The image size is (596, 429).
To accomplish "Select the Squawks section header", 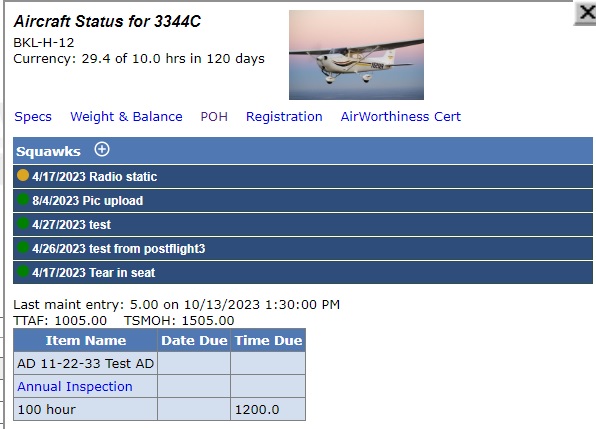I will (303, 150).
